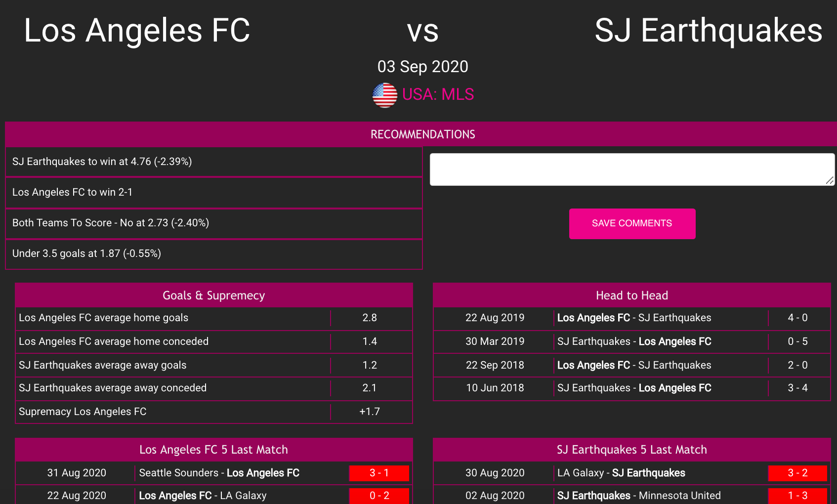This screenshot has height=504, width=837.
Task: Select the SJ Earthquakes to win recommendation
Action: tap(214, 162)
